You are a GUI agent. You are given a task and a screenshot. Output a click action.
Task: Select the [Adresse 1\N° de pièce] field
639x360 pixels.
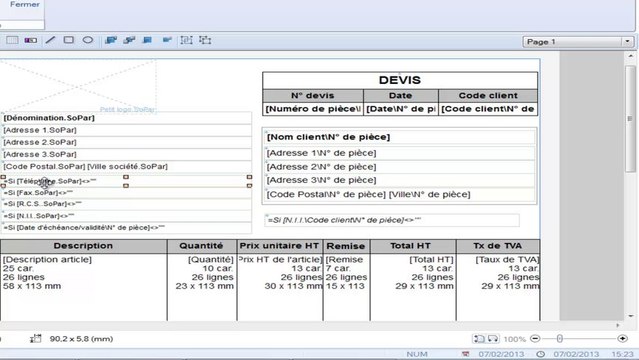pyautogui.click(x=399, y=153)
